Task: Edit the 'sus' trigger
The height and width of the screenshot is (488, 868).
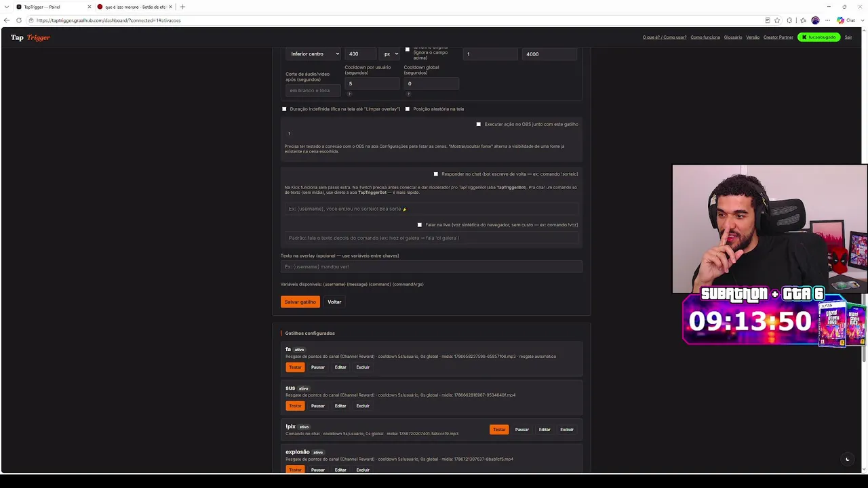Action: coord(340,406)
